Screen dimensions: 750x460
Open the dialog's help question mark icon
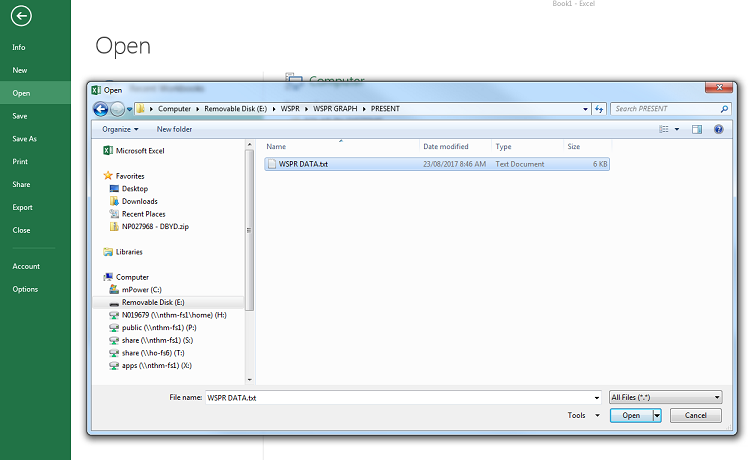tap(718, 129)
